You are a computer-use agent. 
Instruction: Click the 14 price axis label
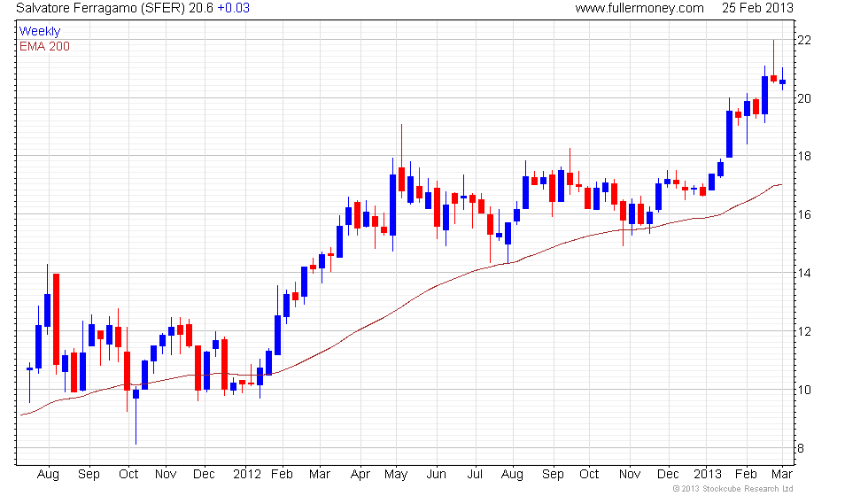coord(804,273)
